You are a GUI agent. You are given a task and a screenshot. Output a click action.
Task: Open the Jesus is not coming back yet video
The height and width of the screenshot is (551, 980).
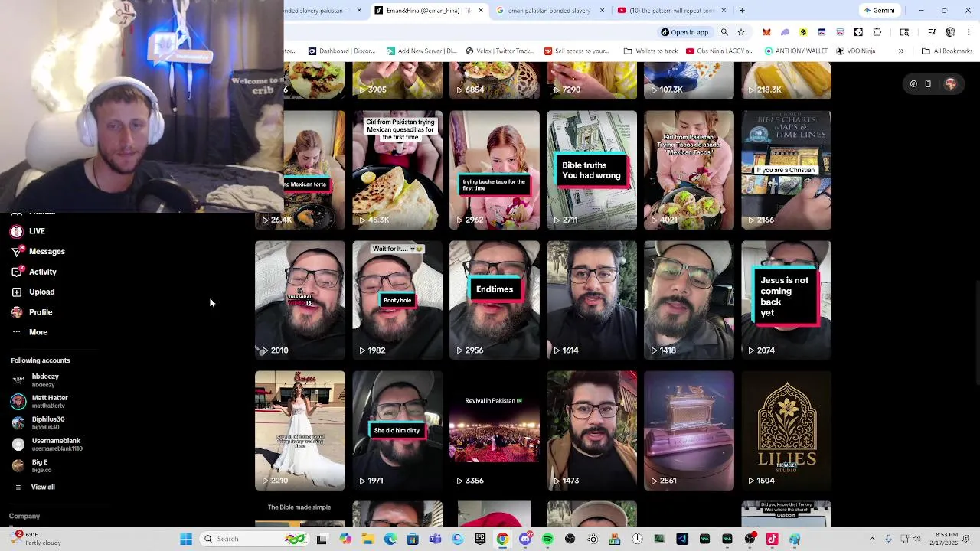click(x=786, y=300)
